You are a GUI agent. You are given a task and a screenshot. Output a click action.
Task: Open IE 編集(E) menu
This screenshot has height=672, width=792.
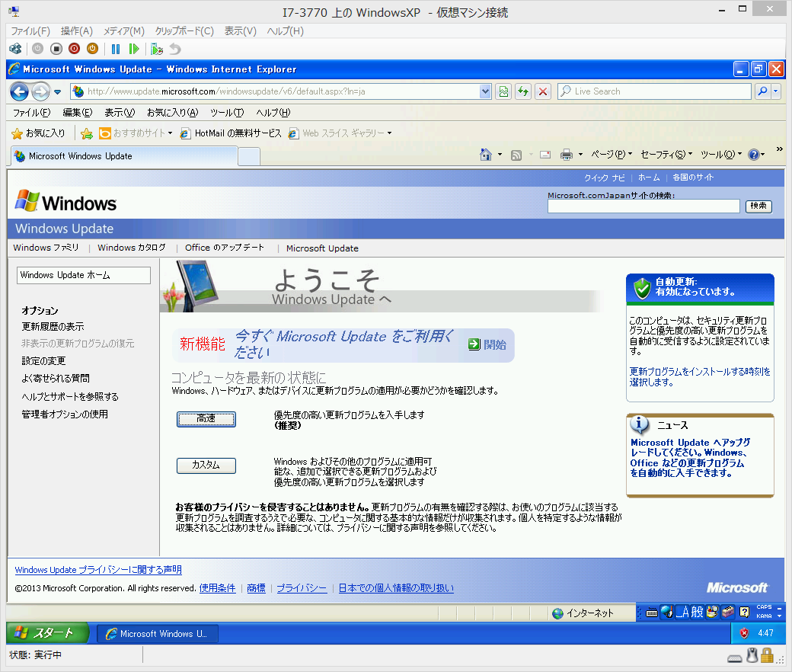(77, 113)
